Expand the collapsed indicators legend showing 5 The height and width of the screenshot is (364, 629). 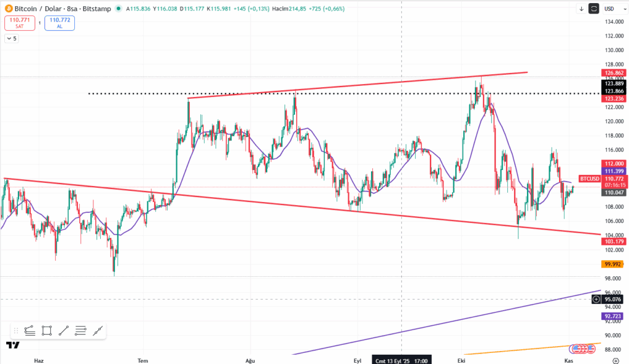pyautogui.click(x=12, y=38)
